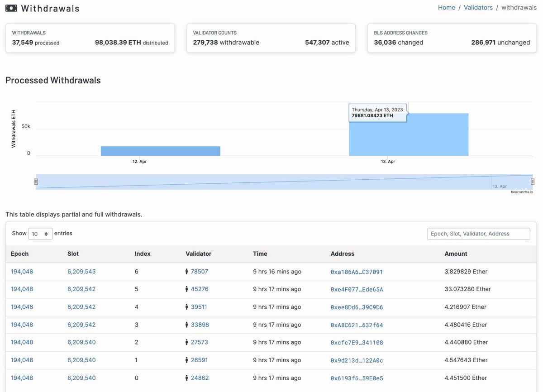The width and height of the screenshot is (543, 392).
Task: Open validator 45276
Action: (x=200, y=289)
